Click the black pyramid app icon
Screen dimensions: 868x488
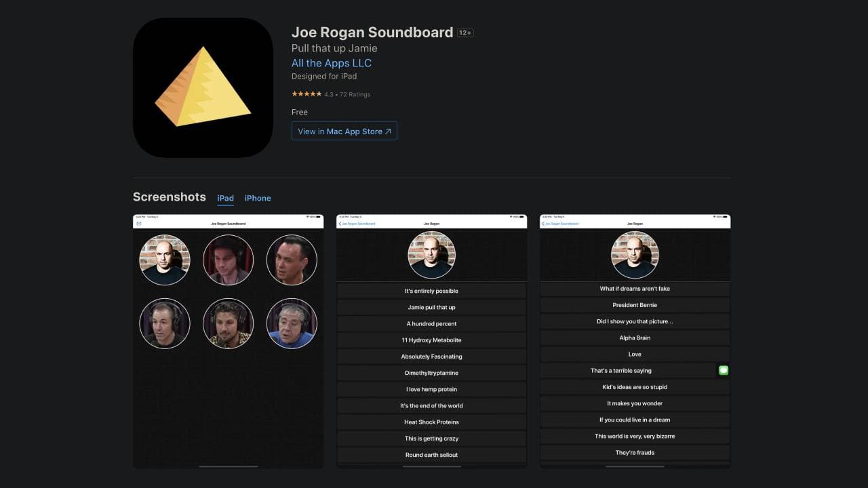202,87
